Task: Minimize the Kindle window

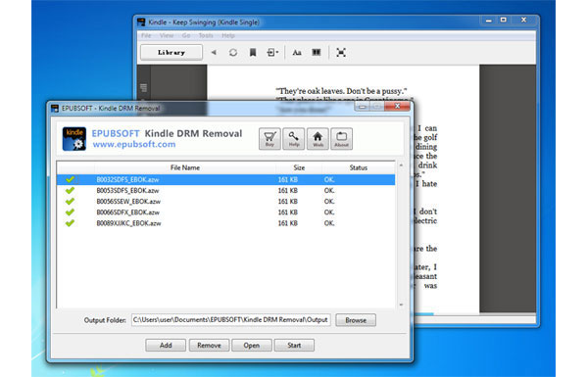Action: coord(489,21)
